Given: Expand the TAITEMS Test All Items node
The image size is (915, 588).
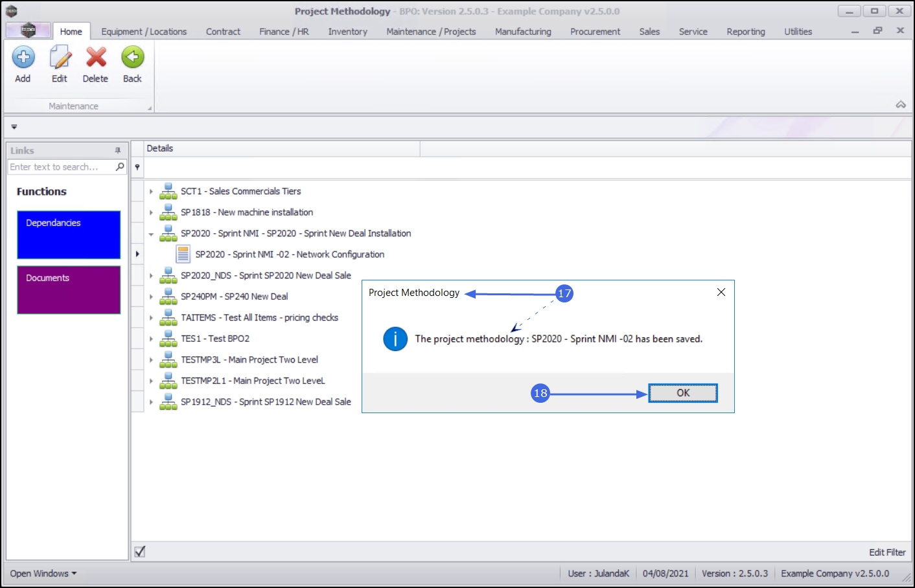Looking at the screenshot, I should coord(151,318).
